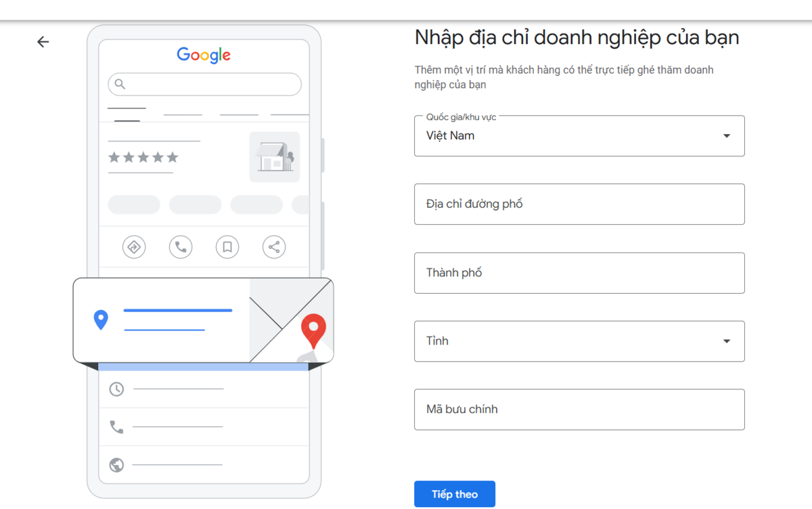
Task: Click the directions icon in the phone preview
Action: 133,247
